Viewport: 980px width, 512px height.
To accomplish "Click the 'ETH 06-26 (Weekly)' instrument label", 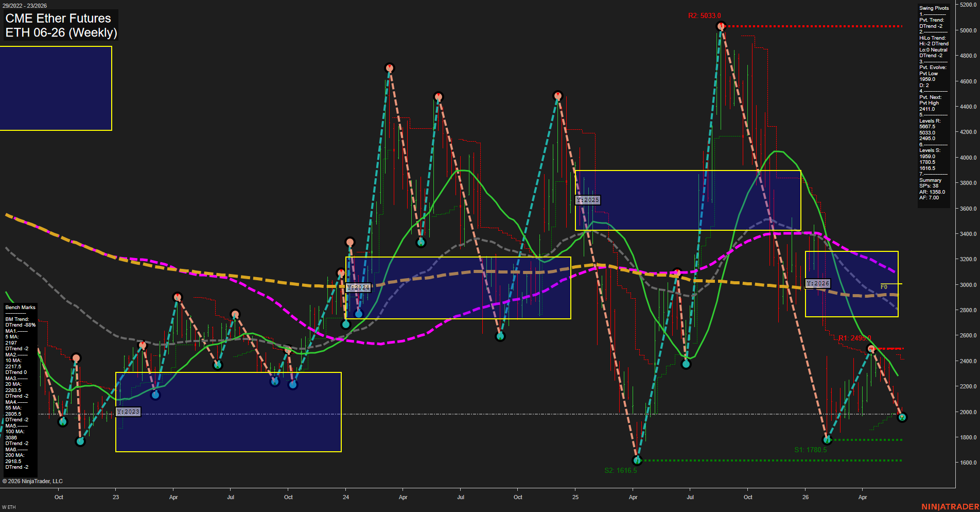I will [61, 32].
